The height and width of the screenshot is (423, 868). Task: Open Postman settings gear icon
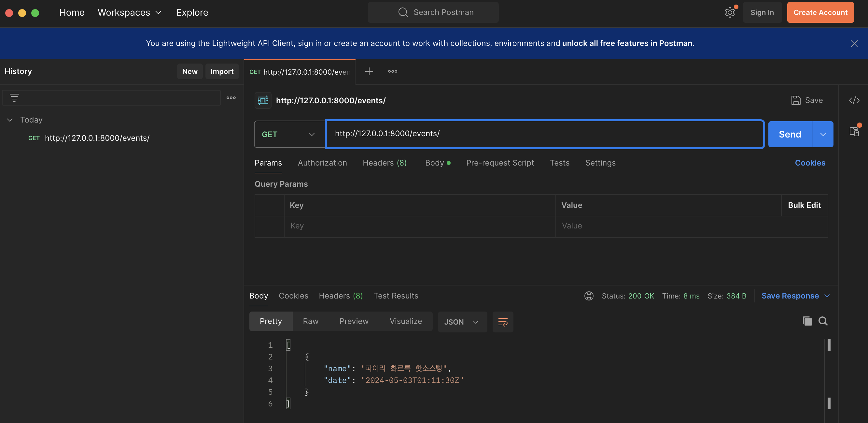point(730,12)
